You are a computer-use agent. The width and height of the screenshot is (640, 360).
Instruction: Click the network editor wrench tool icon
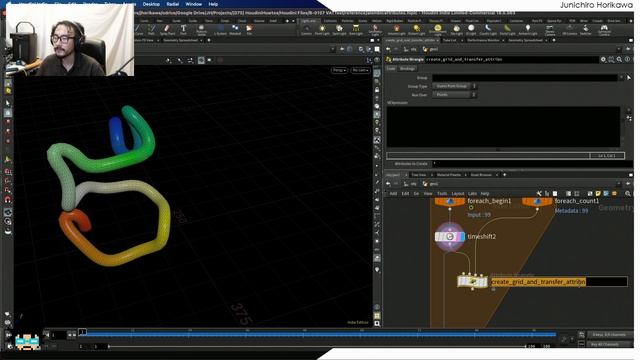click(x=539, y=193)
